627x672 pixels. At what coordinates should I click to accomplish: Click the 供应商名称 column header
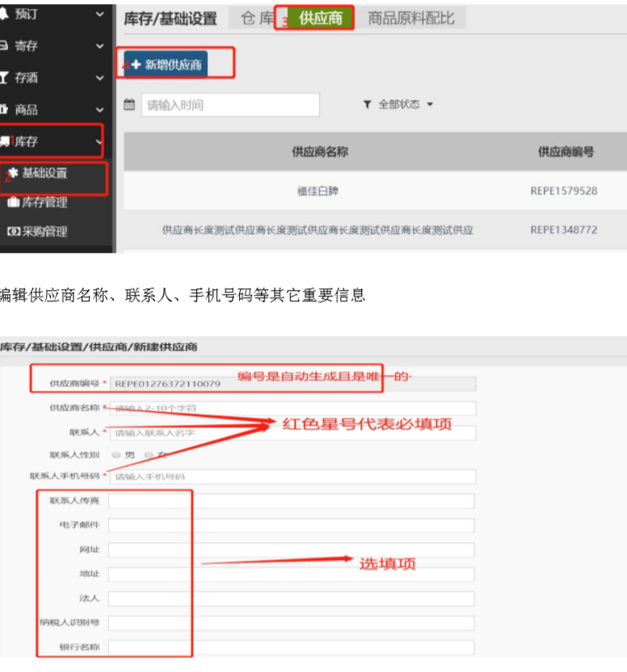click(x=320, y=152)
